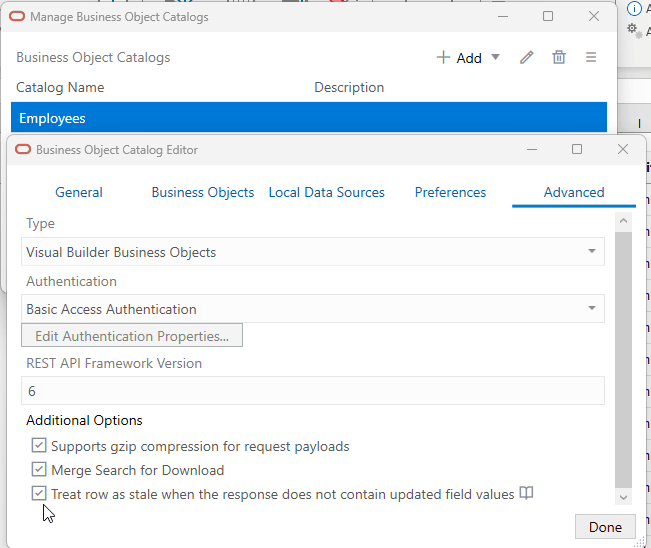Click the info circle icon in background pane
Viewport: 651px width, 548px height.
(634, 8)
